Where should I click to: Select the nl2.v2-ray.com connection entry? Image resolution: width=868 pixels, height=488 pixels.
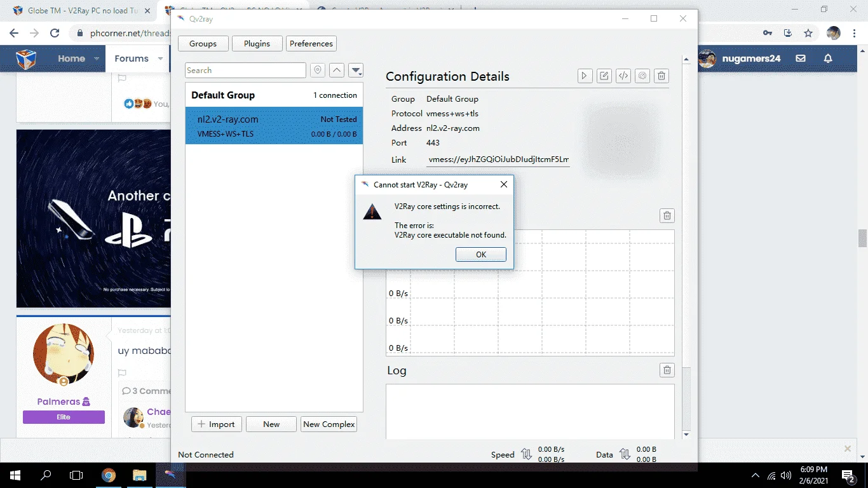point(274,126)
